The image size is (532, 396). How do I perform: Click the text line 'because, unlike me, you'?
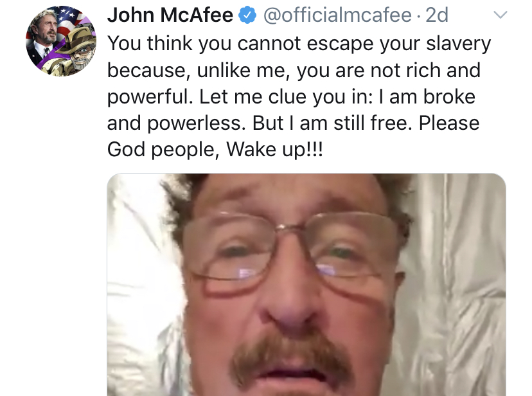294,71
